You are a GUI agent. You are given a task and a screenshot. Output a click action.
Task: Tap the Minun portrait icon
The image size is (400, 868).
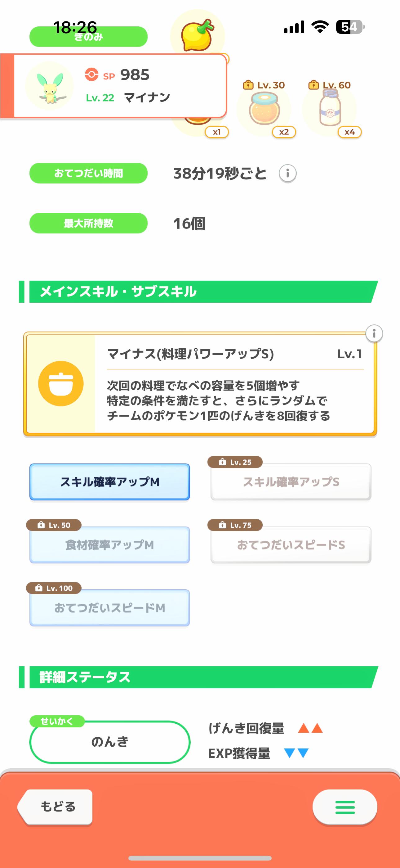pyautogui.click(x=50, y=86)
